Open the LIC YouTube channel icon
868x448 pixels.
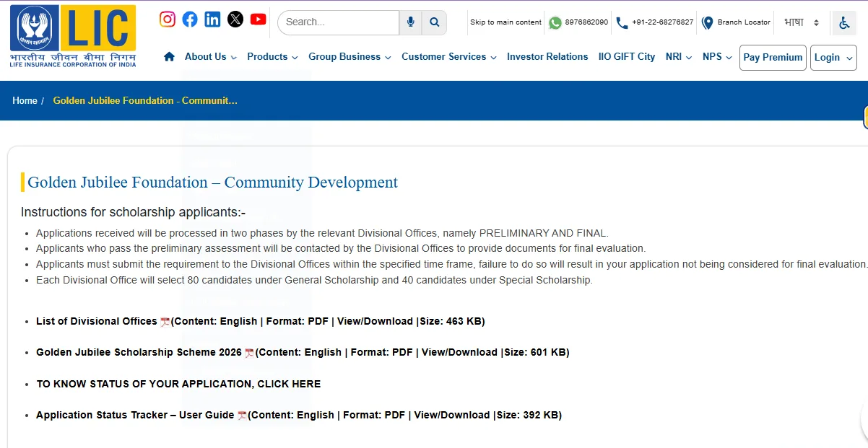coord(258,19)
